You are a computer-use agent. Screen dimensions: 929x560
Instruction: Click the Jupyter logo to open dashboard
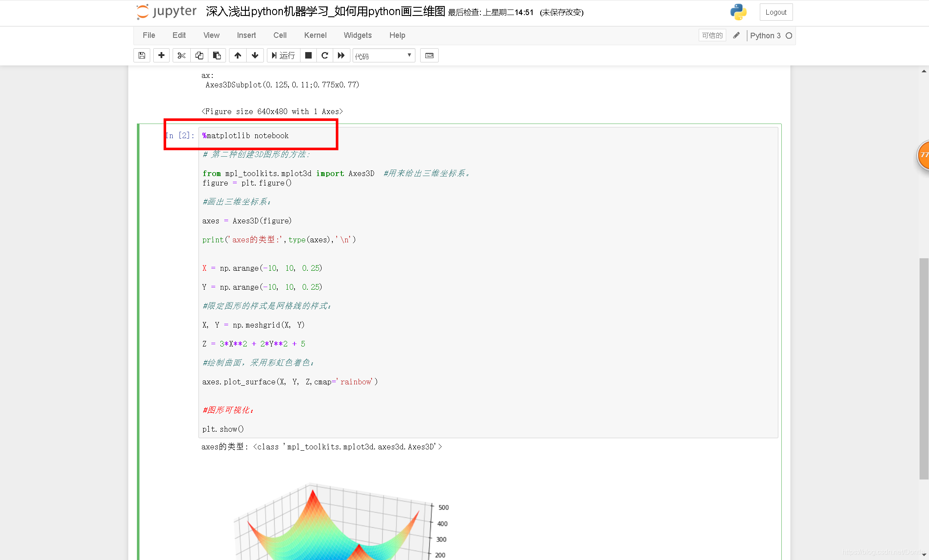pos(166,12)
